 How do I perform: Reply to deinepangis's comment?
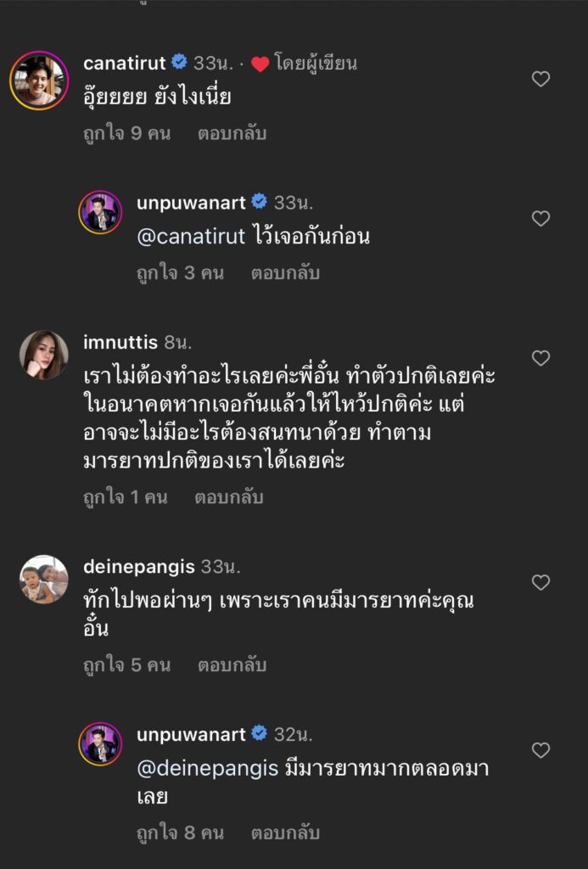(x=232, y=665)
